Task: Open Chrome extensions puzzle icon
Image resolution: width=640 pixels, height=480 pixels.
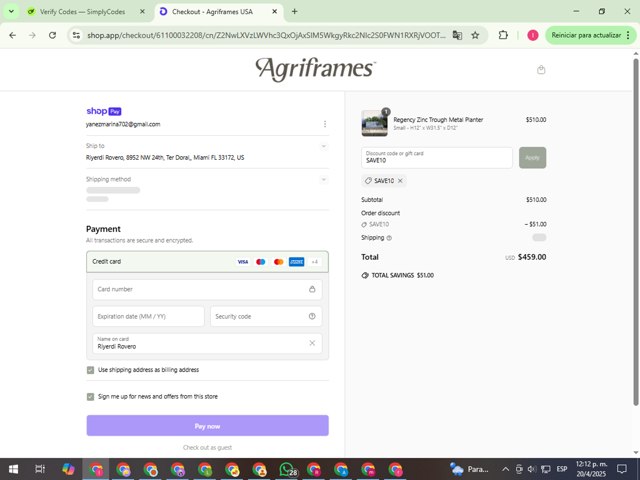Action: click(x=503, y=36)
